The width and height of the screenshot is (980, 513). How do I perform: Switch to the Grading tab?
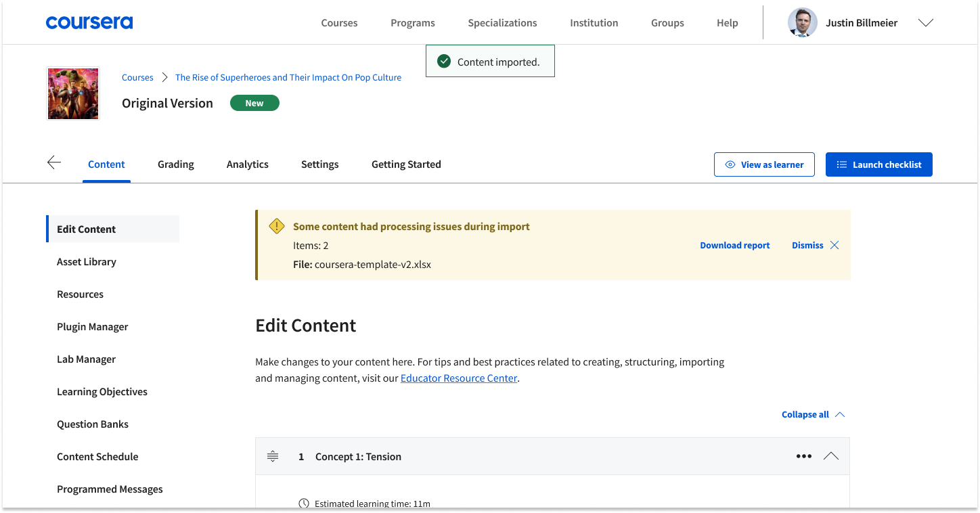pos(176,164)
